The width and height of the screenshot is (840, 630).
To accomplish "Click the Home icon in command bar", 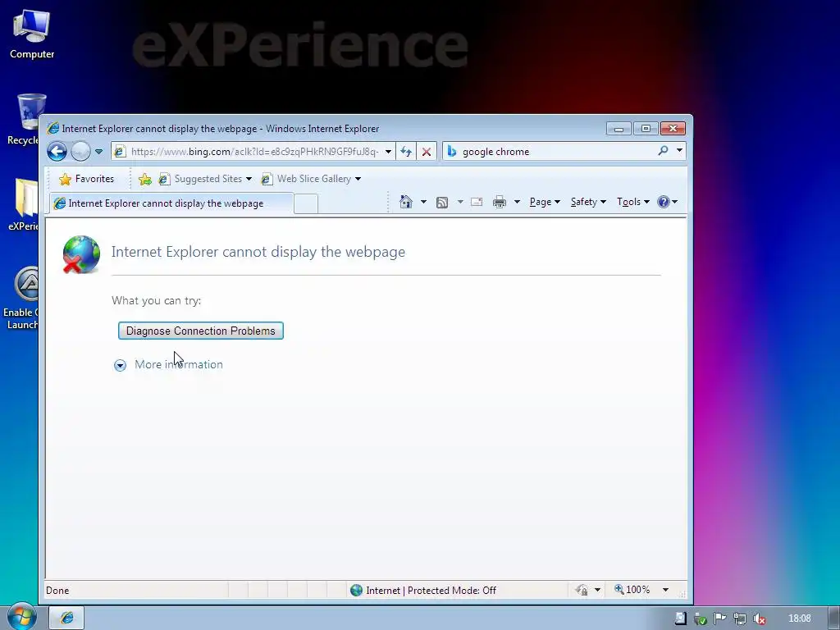I will coord(406,202).
